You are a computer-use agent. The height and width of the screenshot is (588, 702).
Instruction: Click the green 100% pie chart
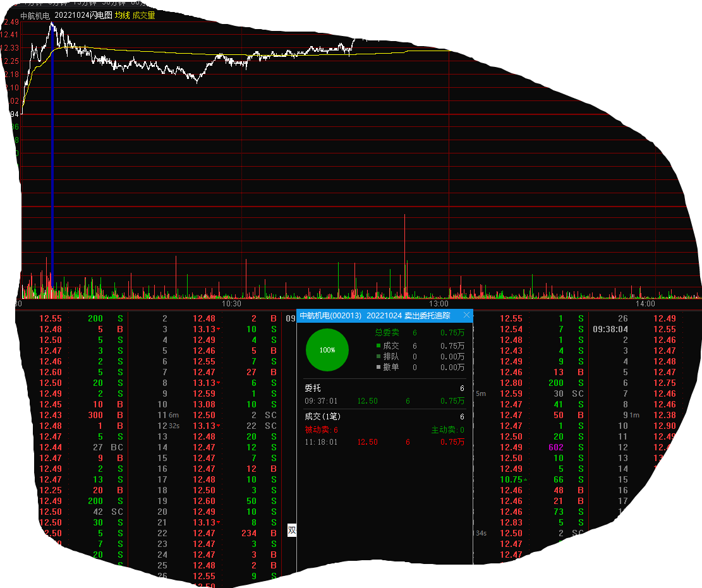pos(327,349)
